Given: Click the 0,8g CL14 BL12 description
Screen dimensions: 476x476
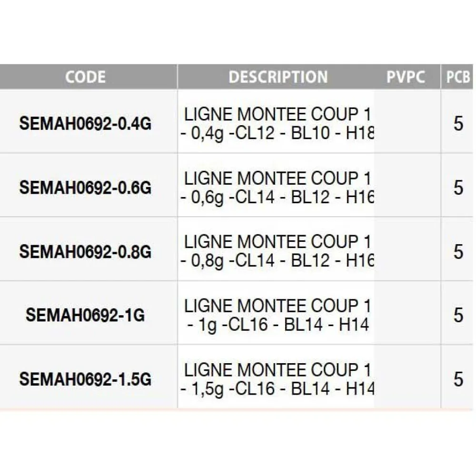Looking at the screenshot, I should click(277, 251).
